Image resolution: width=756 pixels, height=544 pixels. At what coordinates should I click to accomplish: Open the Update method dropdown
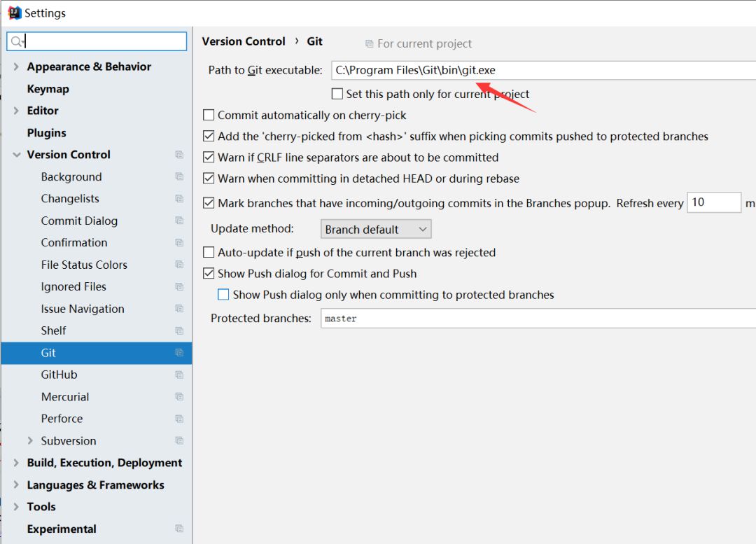[x=376, y=229]
